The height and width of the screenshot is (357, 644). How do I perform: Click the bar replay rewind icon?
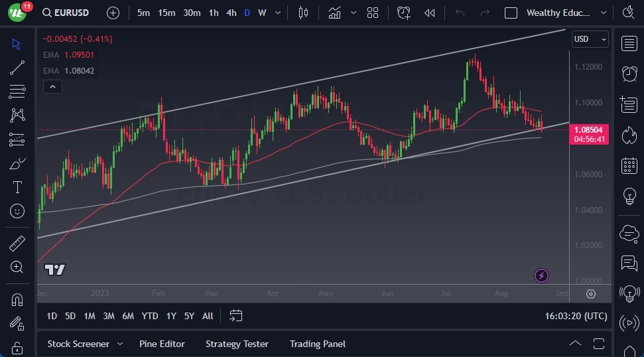pyautogui.click(x=430, y=13)
